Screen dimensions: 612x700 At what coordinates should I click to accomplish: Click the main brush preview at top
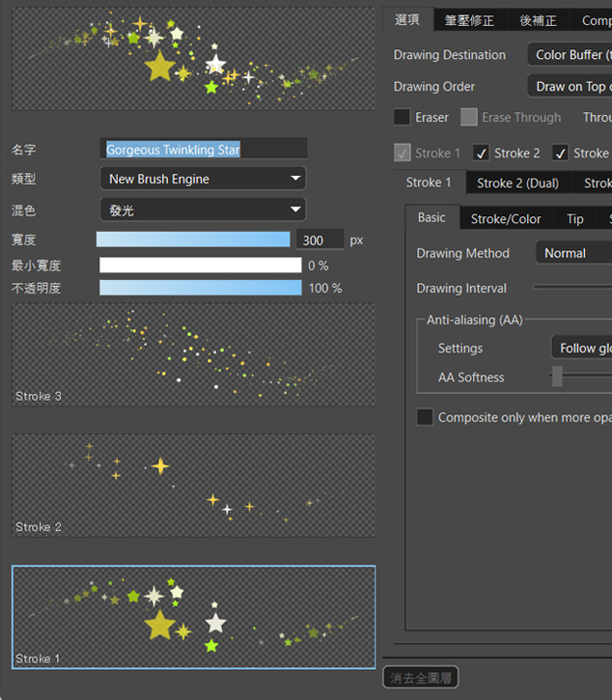click(x=193, y=59)
